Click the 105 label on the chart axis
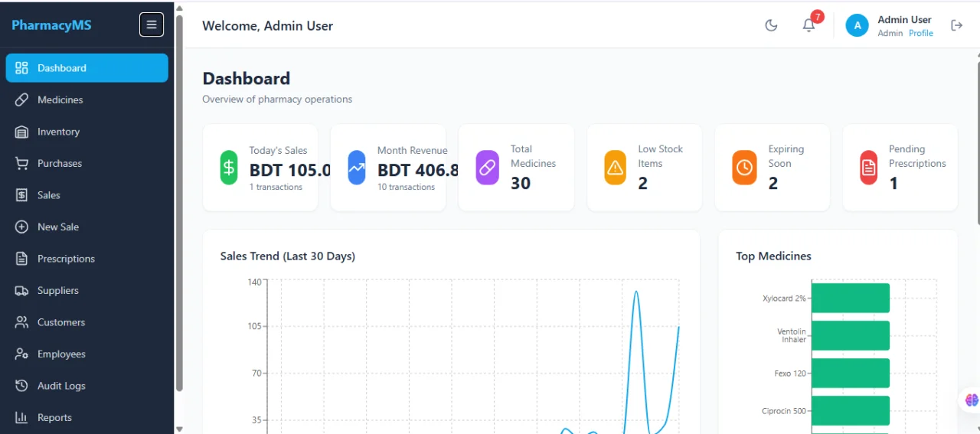 click(x=254, y=326)
